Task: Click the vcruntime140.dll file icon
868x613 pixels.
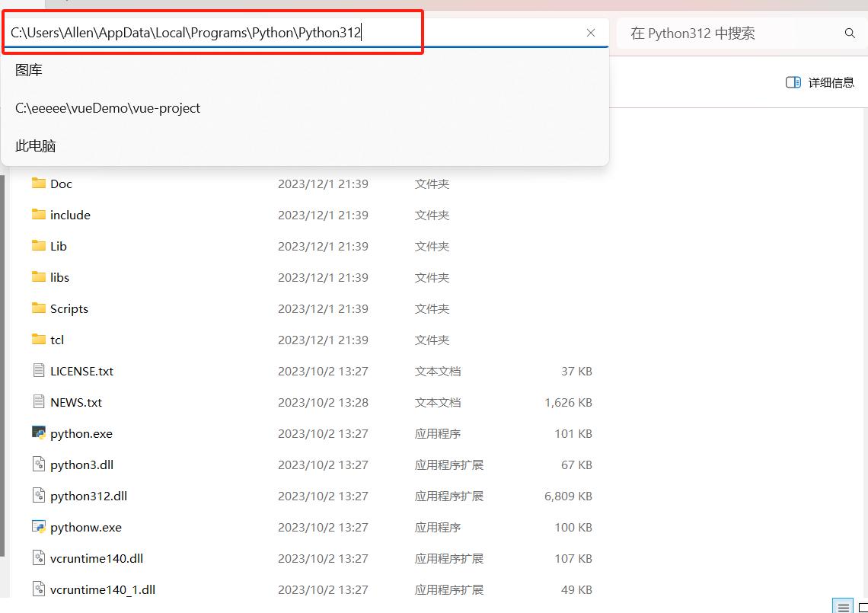Action: (x=39, y=558)
